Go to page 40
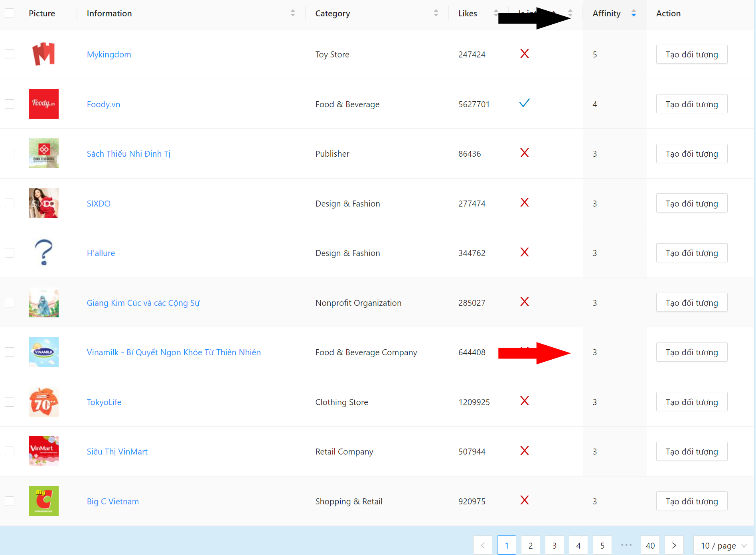 [650, 545]
